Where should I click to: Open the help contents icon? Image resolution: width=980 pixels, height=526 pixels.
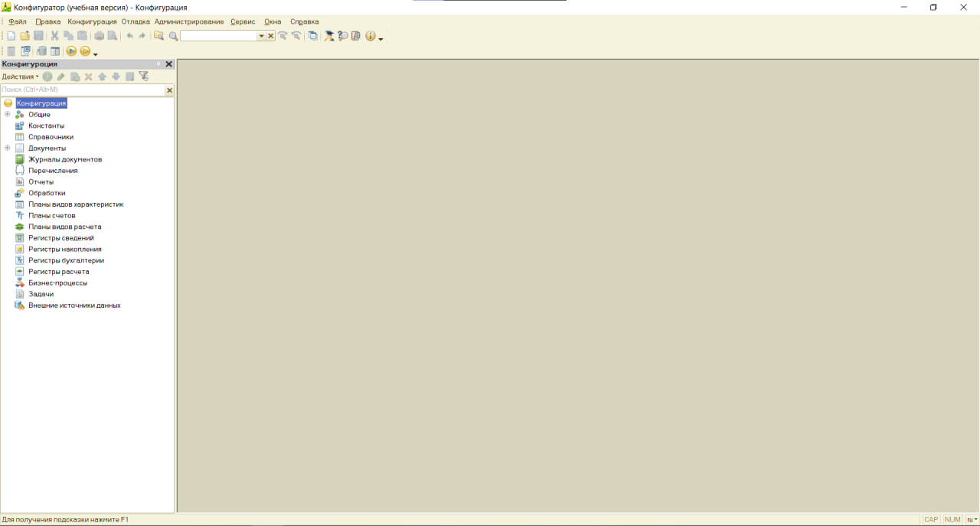(356, 36)
